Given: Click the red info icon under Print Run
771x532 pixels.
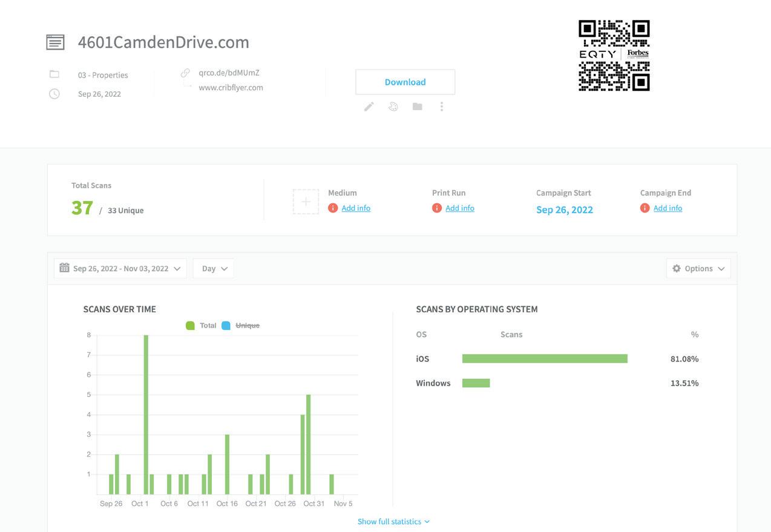Looking at the screenshot, I should tap(437, 208).
